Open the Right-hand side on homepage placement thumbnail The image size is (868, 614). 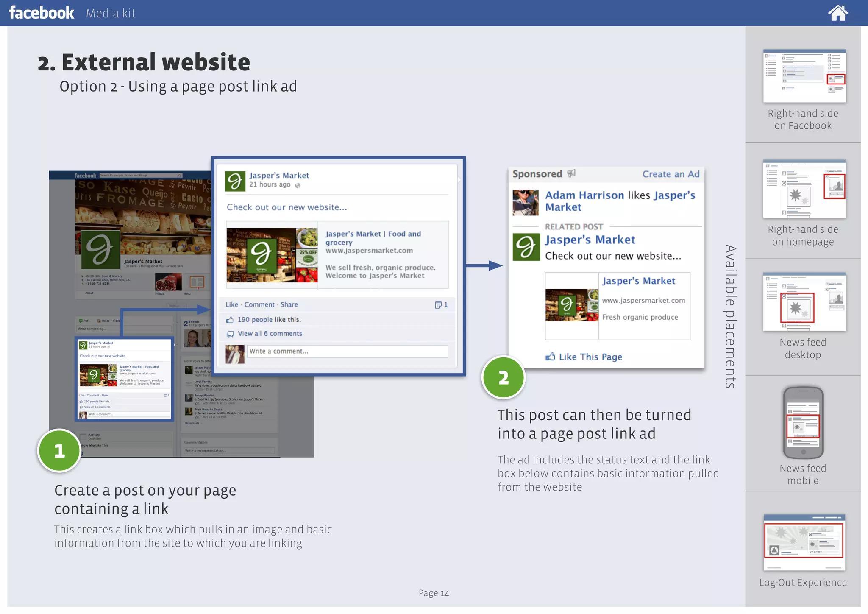click(x=804, y=189)
